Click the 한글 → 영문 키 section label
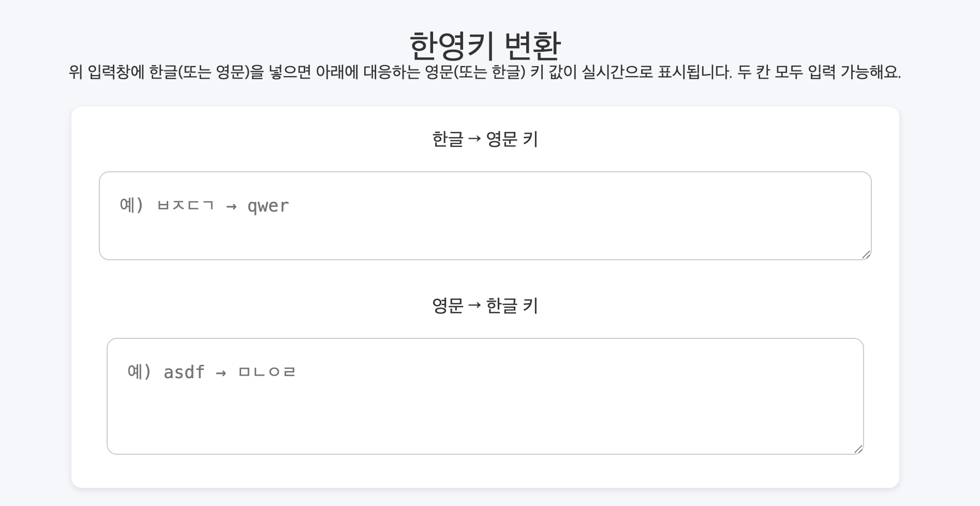980x506 pixels. click(486, 138)
